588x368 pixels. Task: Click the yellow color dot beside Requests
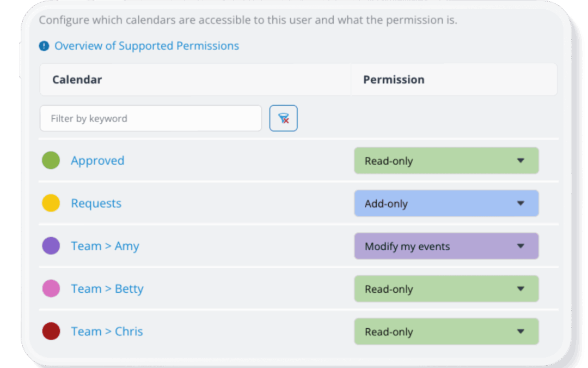(x=51, y=203)
